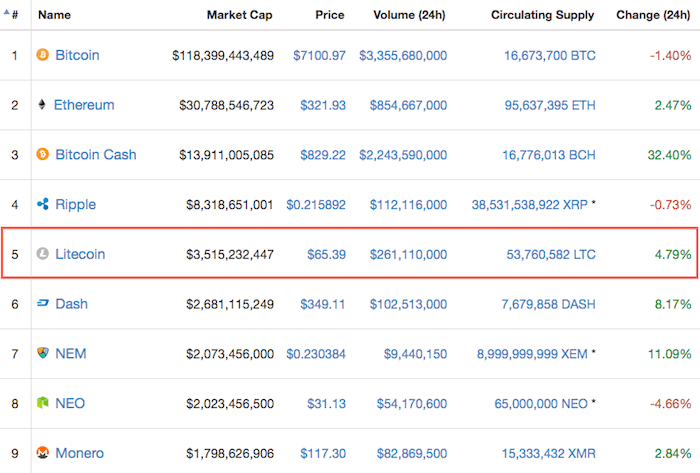Sort by the Name column header

(54, 15)
